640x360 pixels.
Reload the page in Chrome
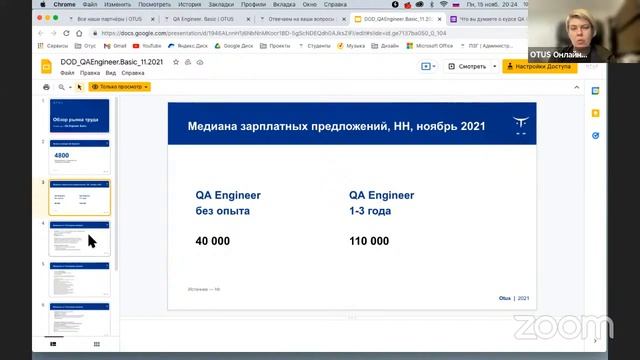click(x=66, y=33)
